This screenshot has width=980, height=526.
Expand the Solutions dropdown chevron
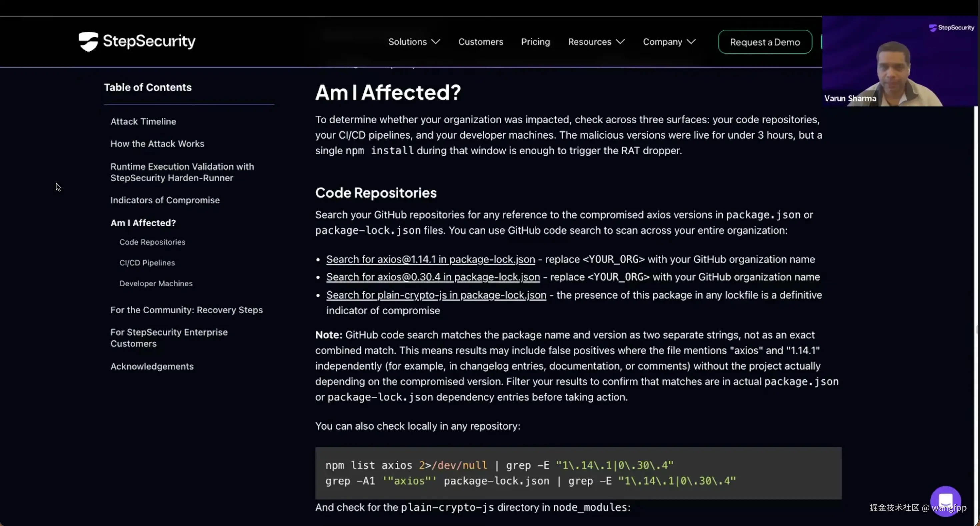click(x=436, y=42)
